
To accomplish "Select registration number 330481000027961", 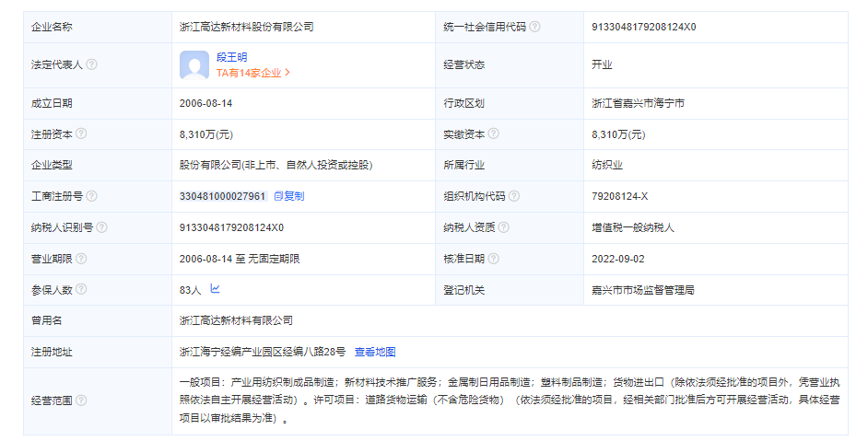I will (223, 196).
